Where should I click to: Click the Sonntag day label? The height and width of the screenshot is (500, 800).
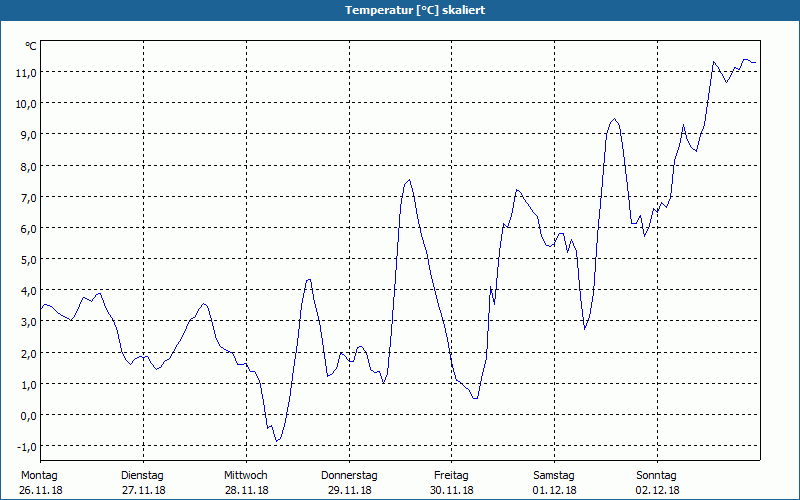[x=656, y=476]
